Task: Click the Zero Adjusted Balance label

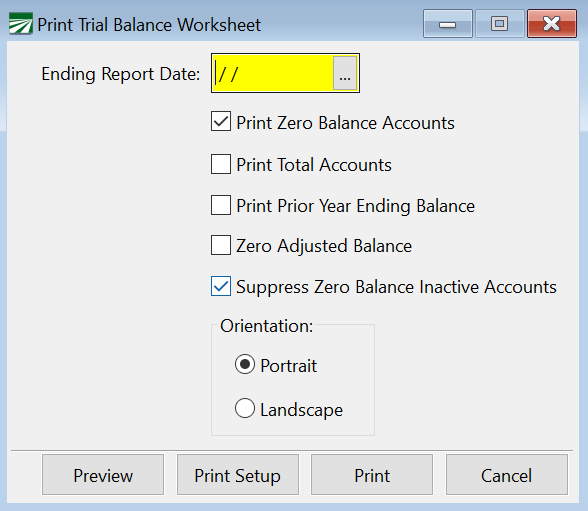Action: (x=324, y=246)
